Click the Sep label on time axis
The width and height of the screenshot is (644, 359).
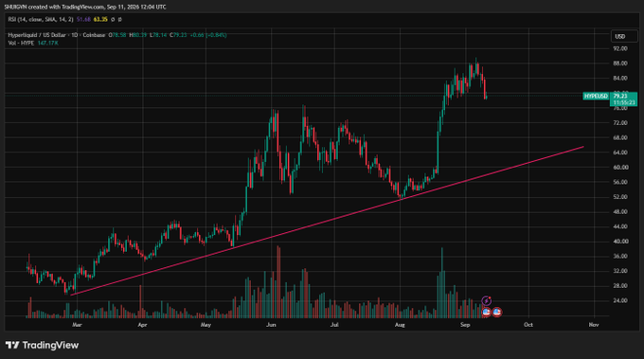(465, 325)
